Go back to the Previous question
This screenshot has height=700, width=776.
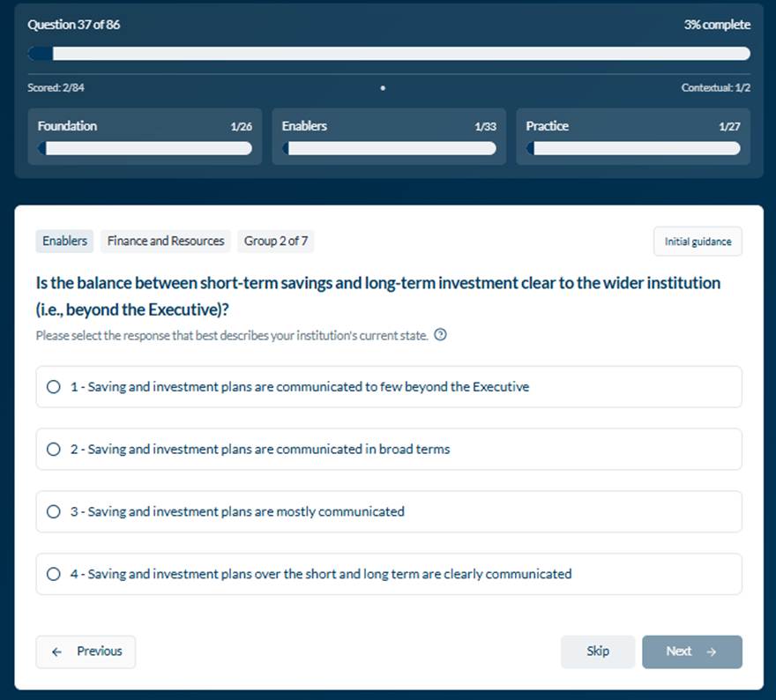tap(86, 652)
